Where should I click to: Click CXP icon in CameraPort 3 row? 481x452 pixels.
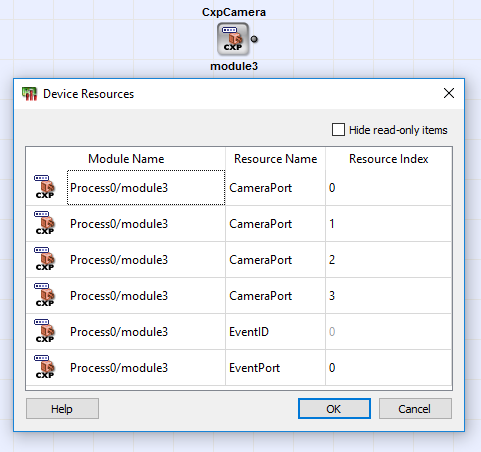[44, 295]
